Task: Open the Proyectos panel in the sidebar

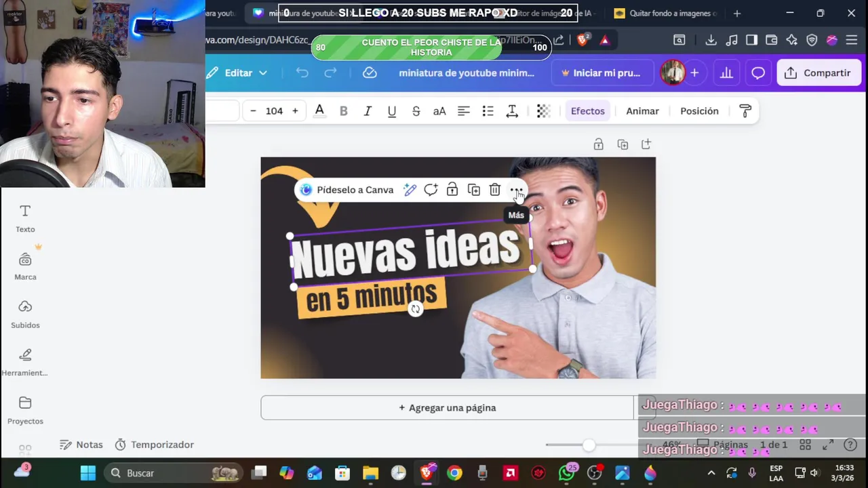Action: [x=25, y=411]
